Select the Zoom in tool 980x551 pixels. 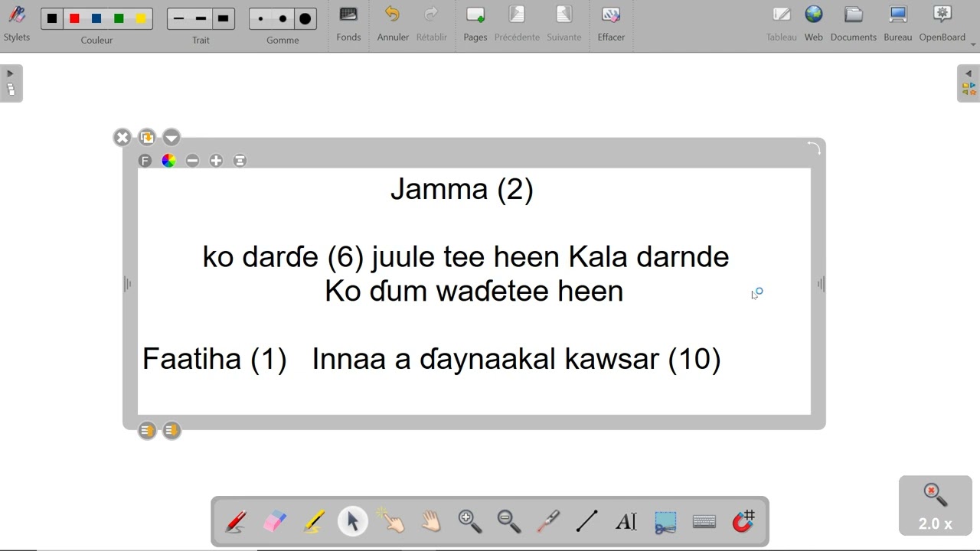tap(470, 522)
